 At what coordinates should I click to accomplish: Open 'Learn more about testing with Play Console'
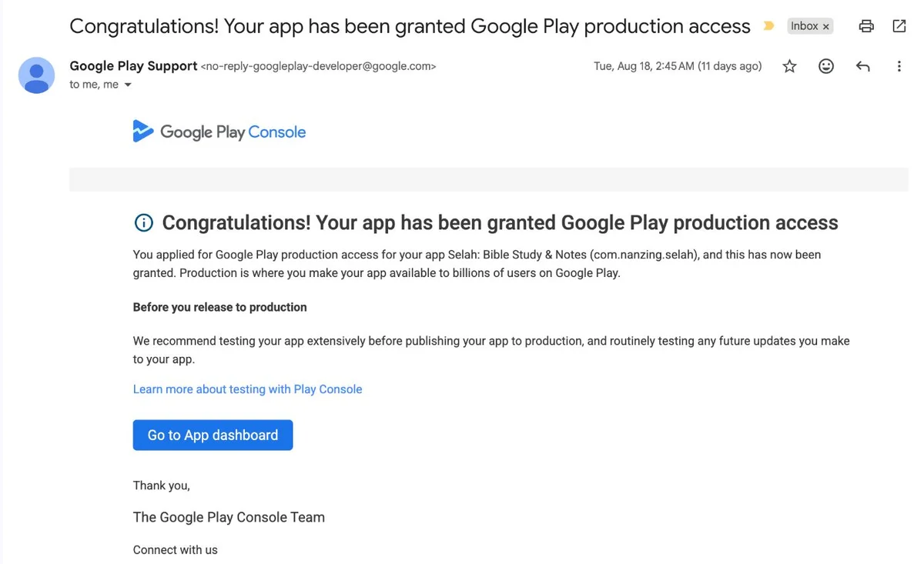tap(247, 389)
